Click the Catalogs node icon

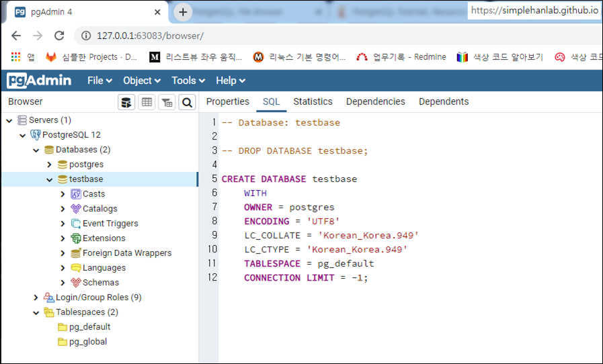[x=76, y=209]
